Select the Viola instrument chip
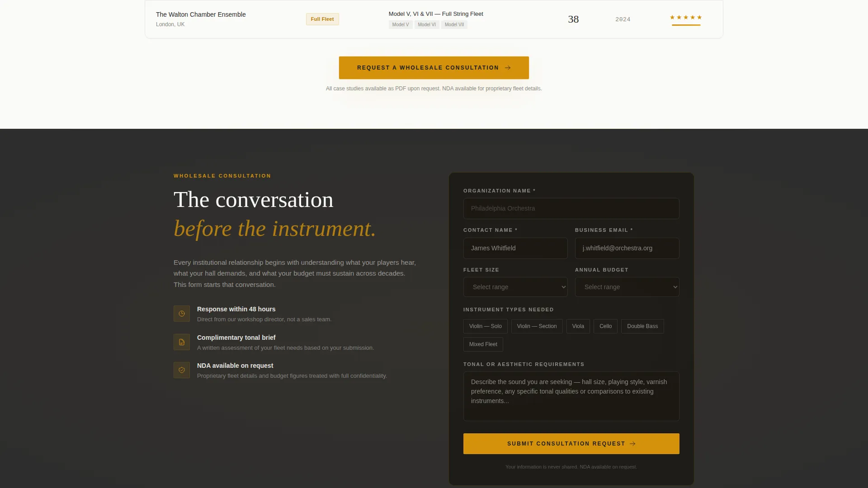The image size is (868, 488). click(x=578, y=326)
